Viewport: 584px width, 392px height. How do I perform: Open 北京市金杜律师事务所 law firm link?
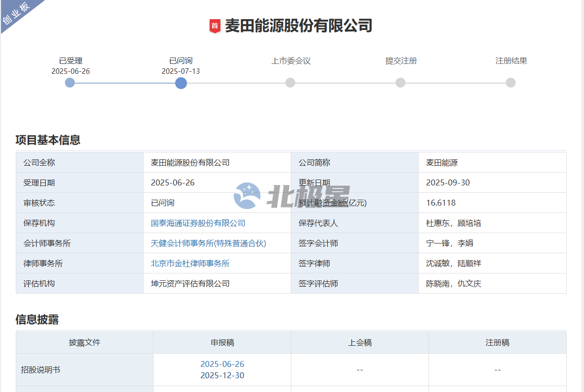tap(190, 264)
